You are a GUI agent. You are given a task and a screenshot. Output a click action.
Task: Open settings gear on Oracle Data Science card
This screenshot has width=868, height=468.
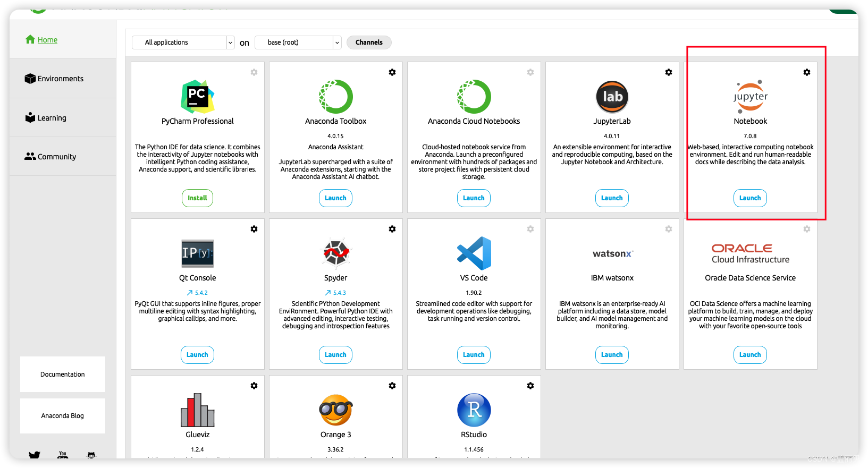807,229
